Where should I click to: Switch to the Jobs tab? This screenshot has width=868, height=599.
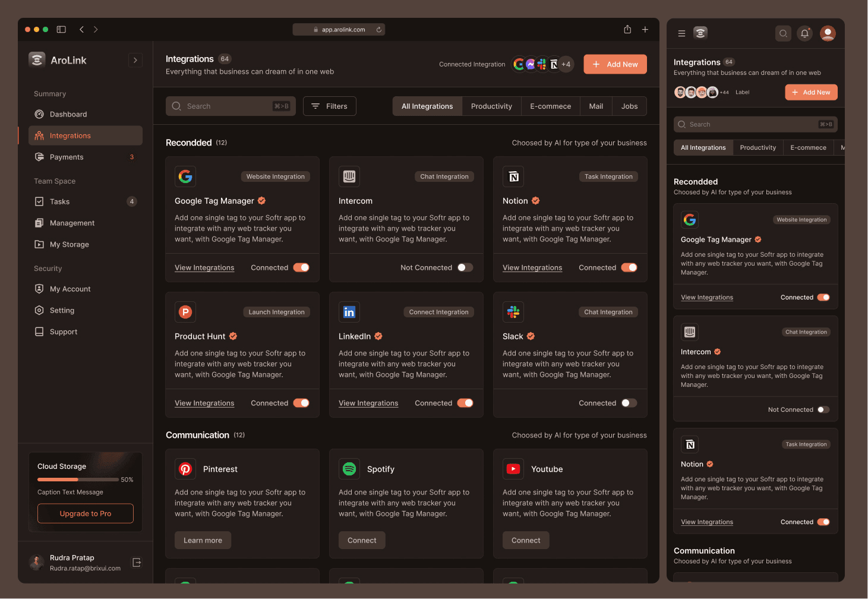[x=629, y=106]
